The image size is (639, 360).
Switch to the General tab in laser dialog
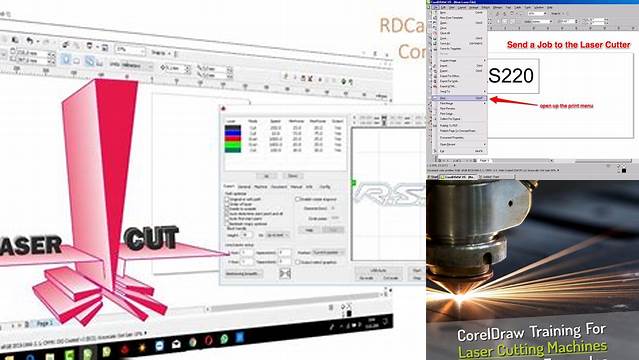coord(244,187)
